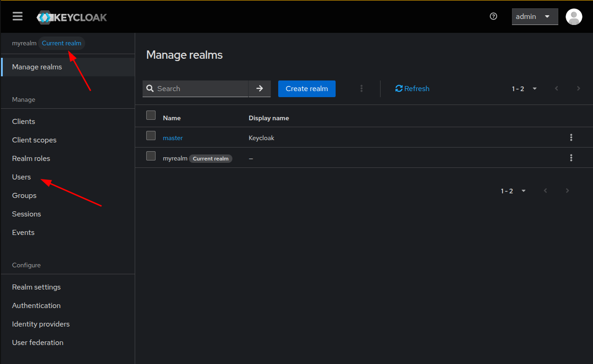Open the kebab actions menu for the myrealm row

tap(571, 158)
